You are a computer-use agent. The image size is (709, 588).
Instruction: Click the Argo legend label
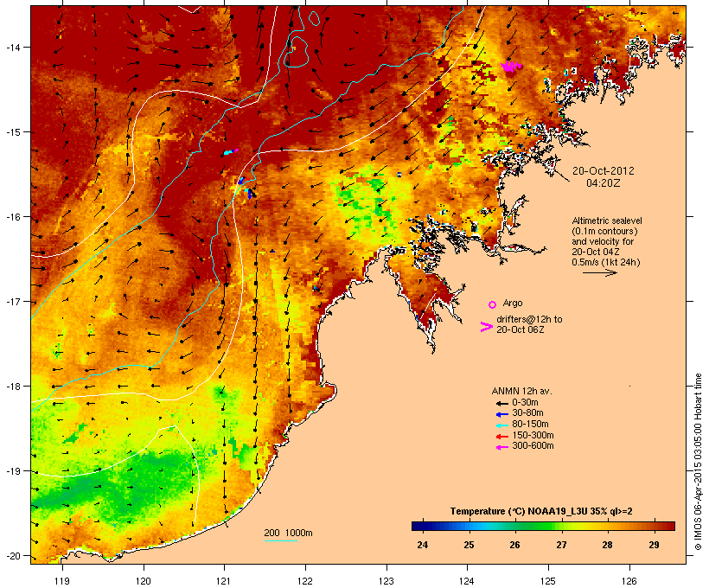pyautogui.click(x=513, y=303)
